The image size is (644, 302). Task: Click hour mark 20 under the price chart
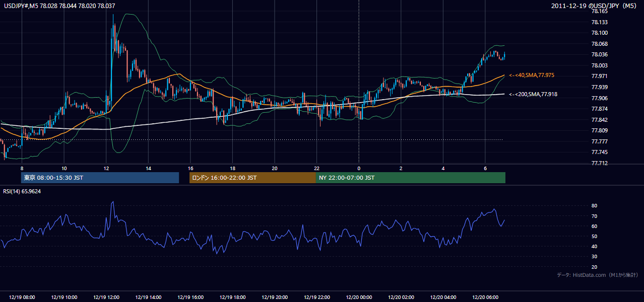coord(275,168)
